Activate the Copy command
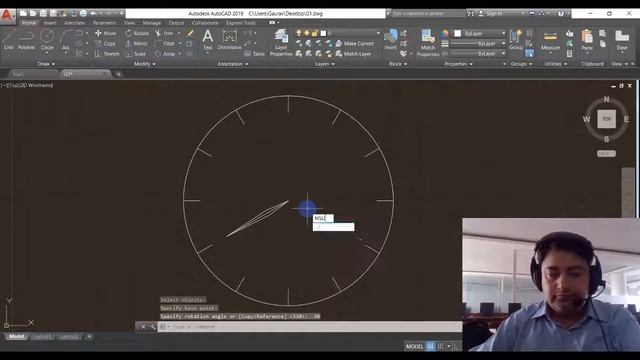This screenshot has width=640, height=360. [105, 43]
